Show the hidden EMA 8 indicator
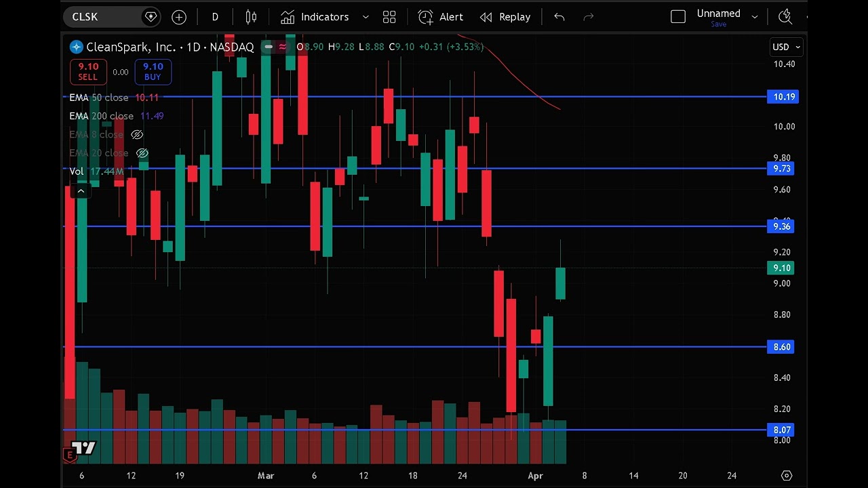868x488 pixels. pyautogui.click(x=136, y=134)
